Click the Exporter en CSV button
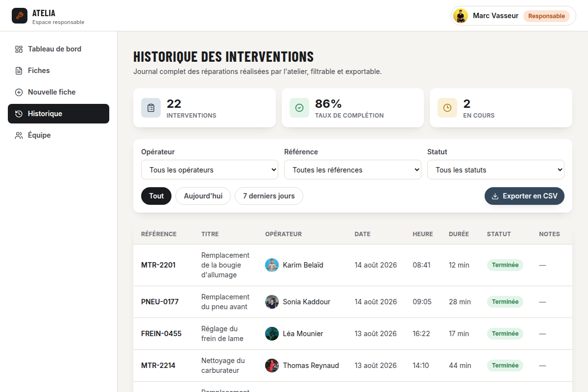This screenshot has width=588, height=392. point(524,196)
